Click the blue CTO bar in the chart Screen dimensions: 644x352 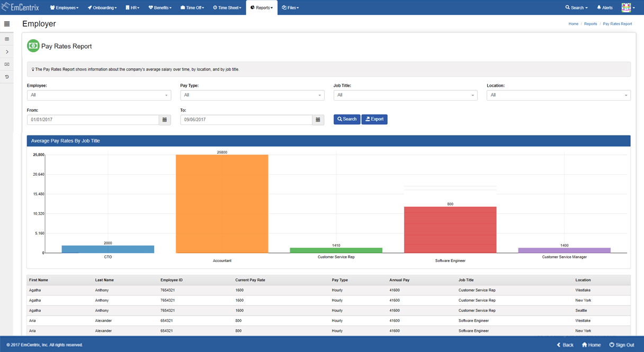coord(108,249)
